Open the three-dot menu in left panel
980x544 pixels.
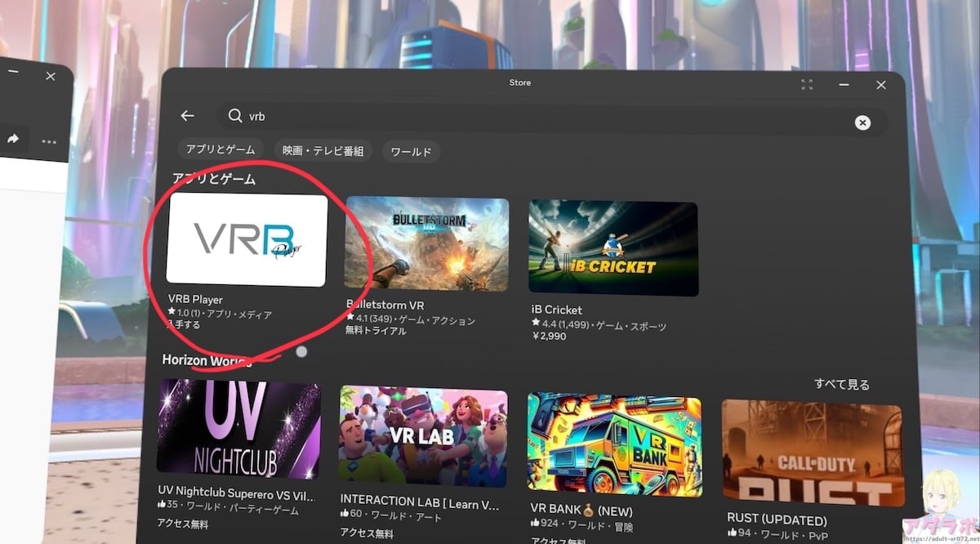point(49,142)
